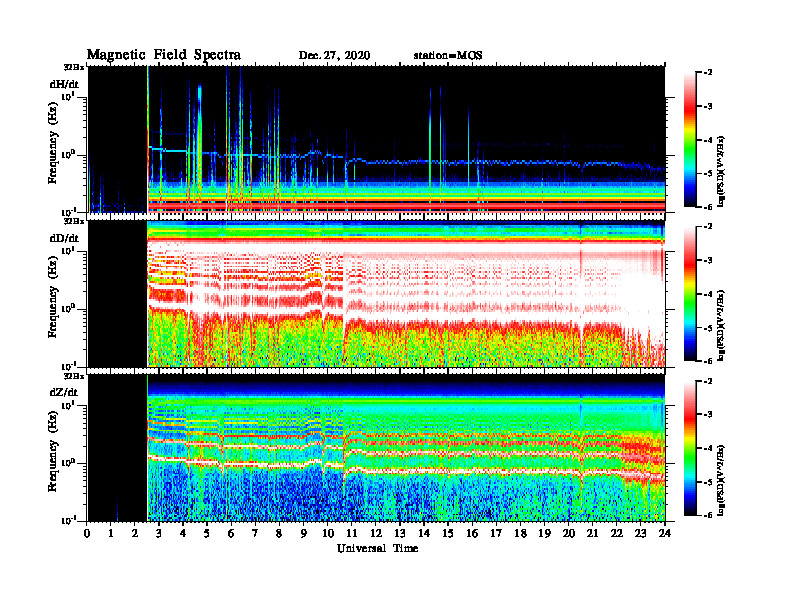The width and height of the screenshot is (792, 612).
Task: Click hour "21" on the time axis
Action: [592, 533]
